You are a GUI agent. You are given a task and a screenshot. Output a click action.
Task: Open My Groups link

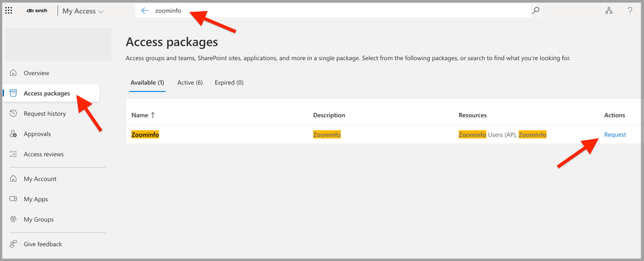pos(39,220)
